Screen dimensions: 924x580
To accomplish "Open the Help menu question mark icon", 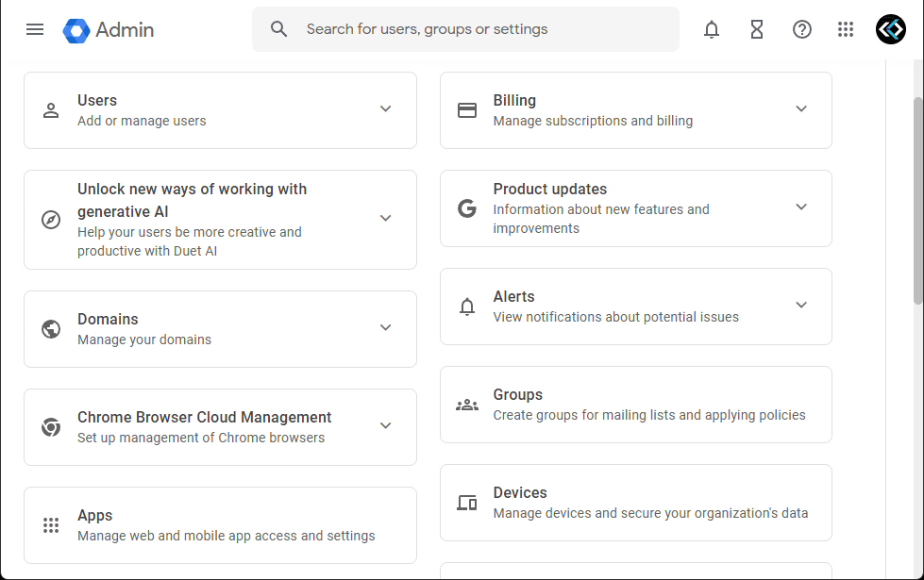I will pos(801,29).
